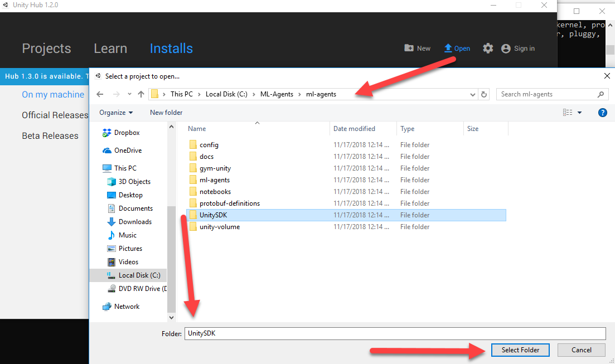The height and width of the screenshot is (364, 615).
Task: Click the Open project button
Action: pyautogui.click(x=457, y=48)
